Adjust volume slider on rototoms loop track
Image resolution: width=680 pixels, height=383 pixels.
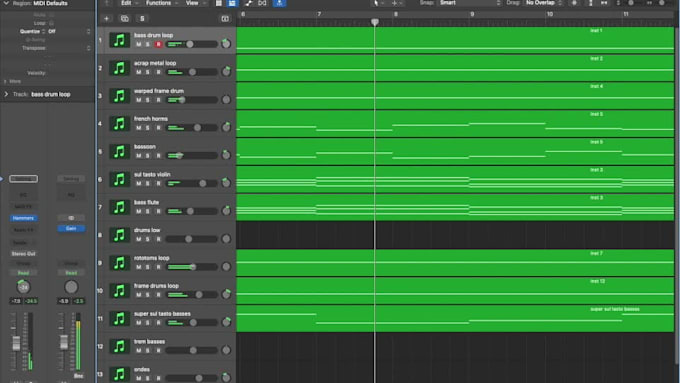coord(193,267)
